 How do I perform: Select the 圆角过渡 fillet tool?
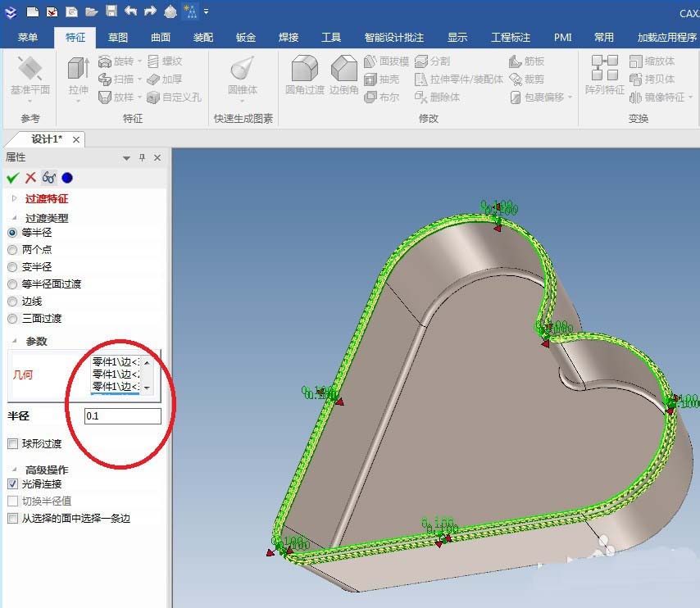click(x=305, y=75)
